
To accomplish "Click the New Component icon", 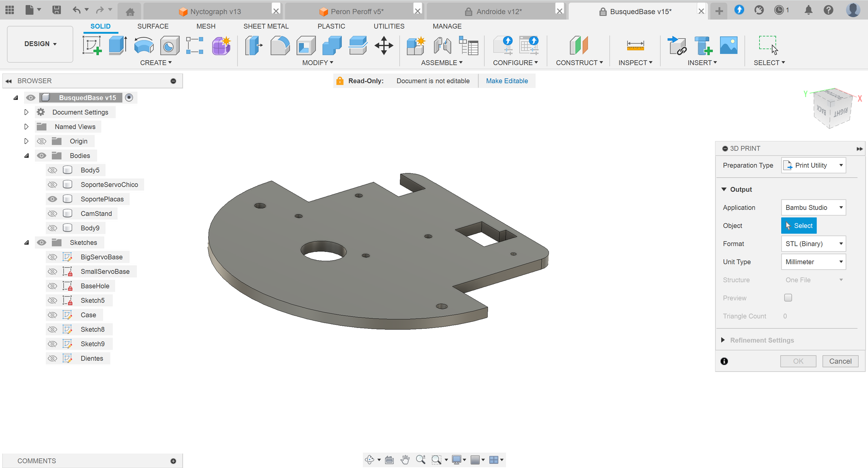I will pos(416,46).
